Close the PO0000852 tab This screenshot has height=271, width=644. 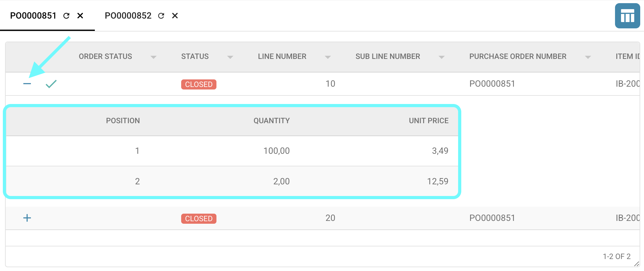175,16
